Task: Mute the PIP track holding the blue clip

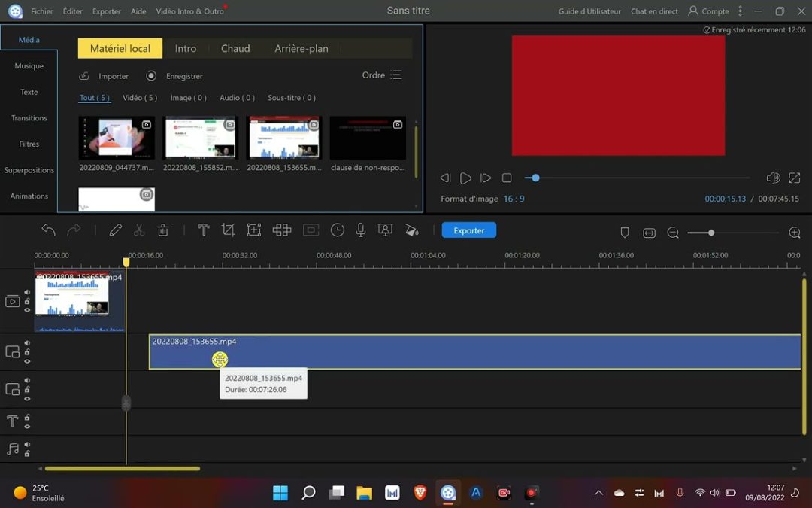Action: point(27,342)
